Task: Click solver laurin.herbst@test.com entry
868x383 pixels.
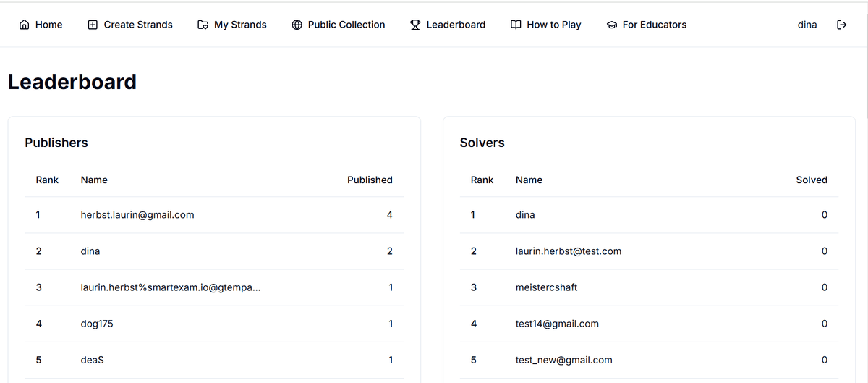Action: [x=568, y=251]
